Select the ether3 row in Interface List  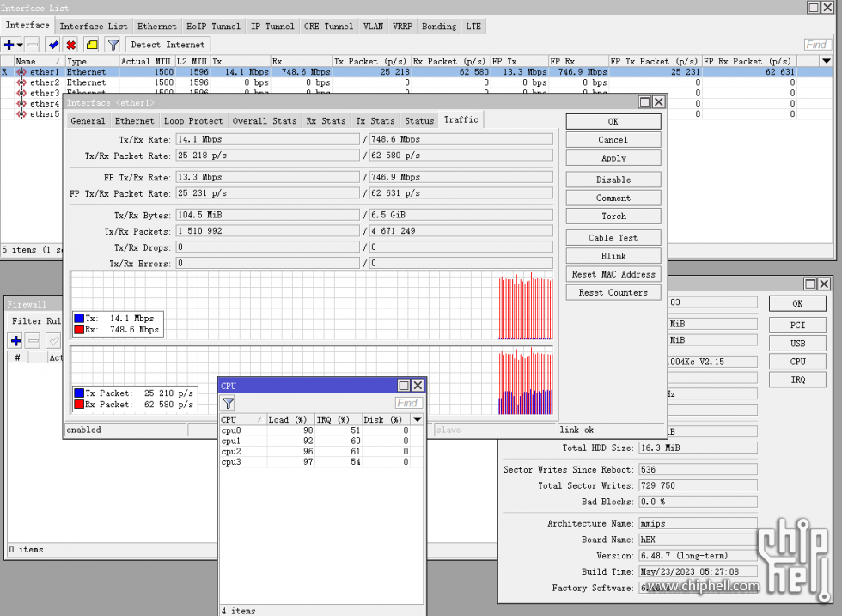[33, 93]
